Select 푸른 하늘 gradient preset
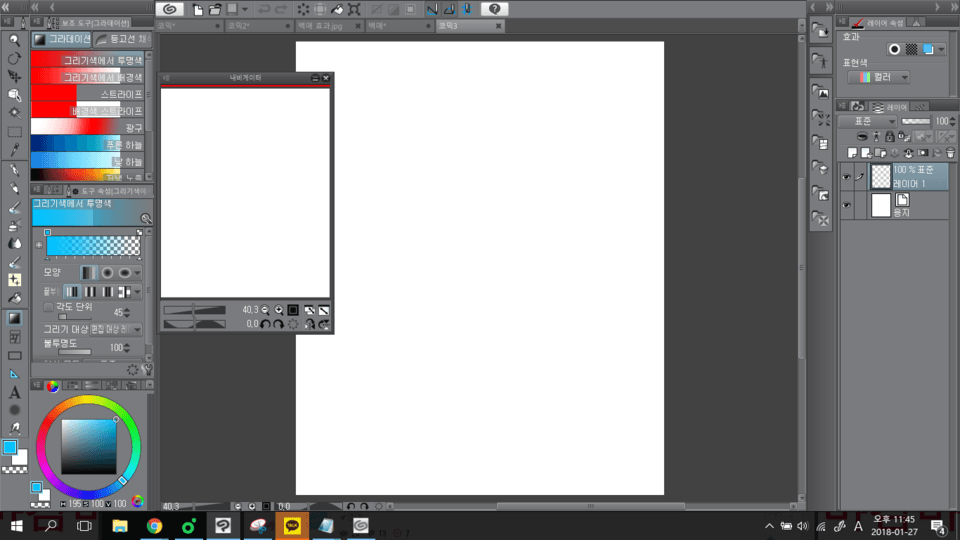 [x=88, y=144]
